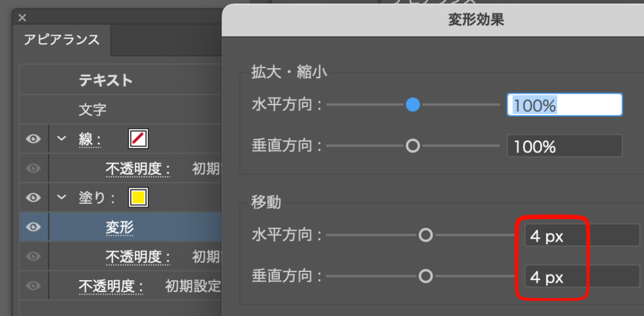Toggle dimmed eye of stroke 不透明度 row
Screen dimensions: 644x316
pyautogui.click(x=33, y=169)
